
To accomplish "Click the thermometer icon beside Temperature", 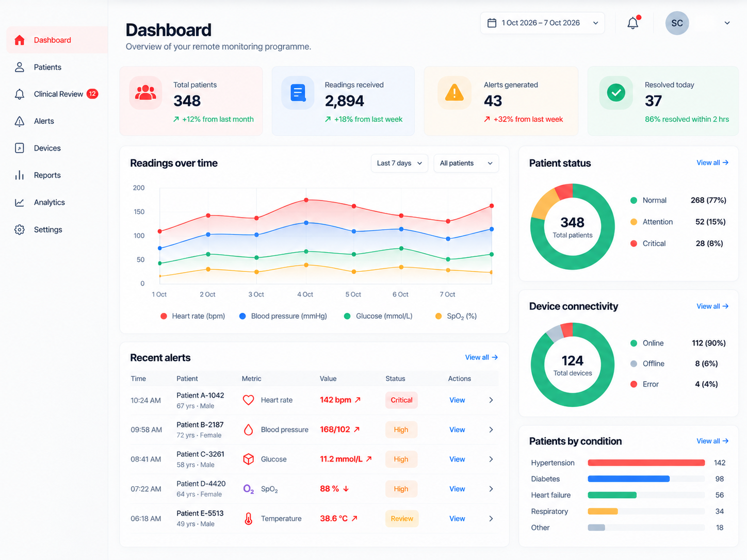I will [249, 519].
